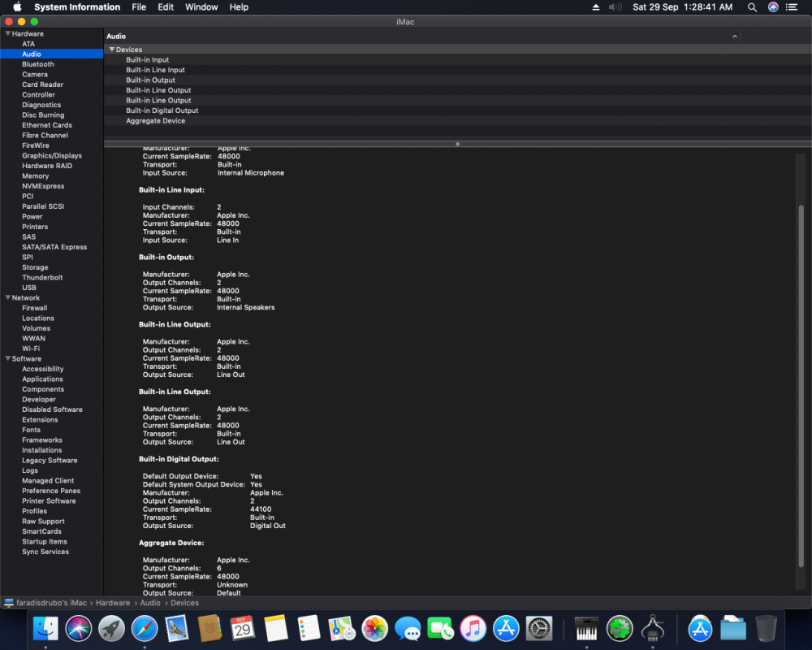The width and height of the screenshot is (812, 650).
Task: Click the date and time in menu bar
Action: [x=682, y=7]
